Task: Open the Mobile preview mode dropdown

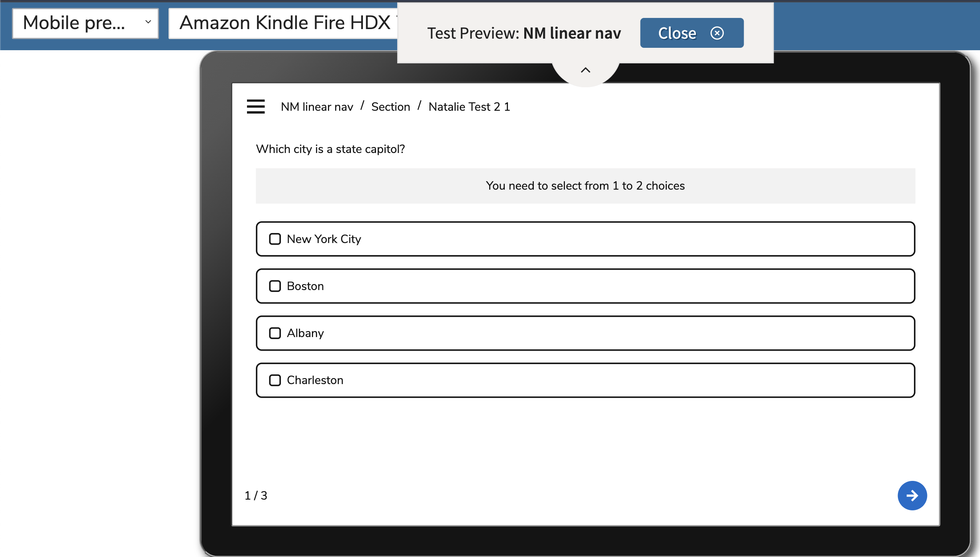Action: click(x=86, y=23)
